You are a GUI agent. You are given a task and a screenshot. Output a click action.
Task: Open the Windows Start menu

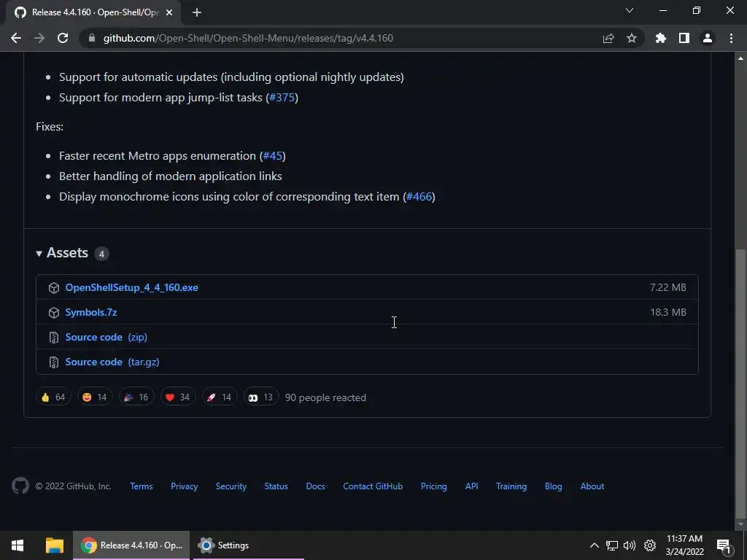(x=18, y=545)
